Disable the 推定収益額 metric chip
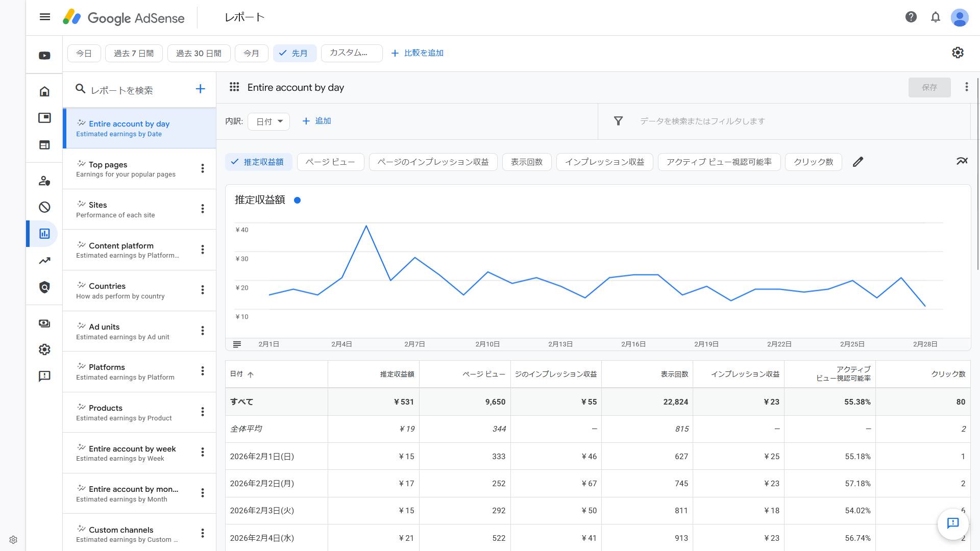Screen dimensions: 980x551 [x=259, y=162]
